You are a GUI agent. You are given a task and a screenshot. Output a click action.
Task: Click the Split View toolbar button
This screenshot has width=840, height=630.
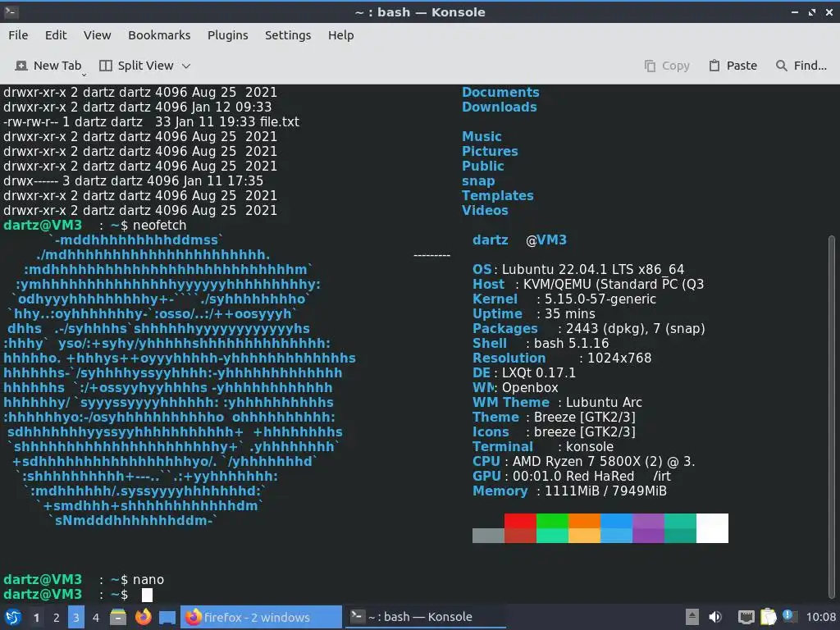pyautogui.click(x=137, y=66)
